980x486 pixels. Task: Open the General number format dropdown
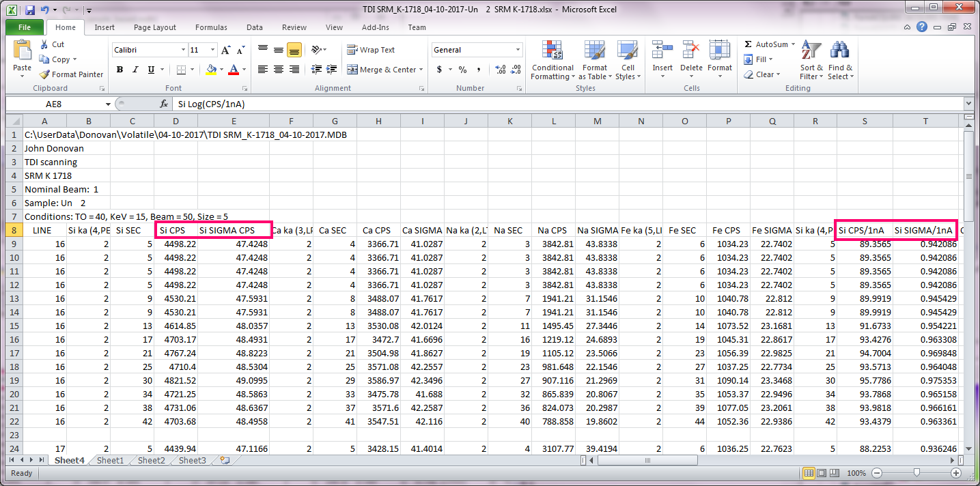(x=518, y=50)
